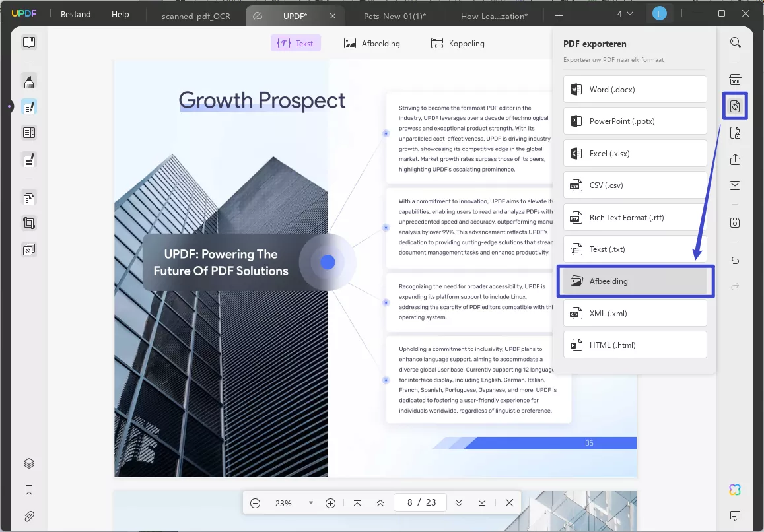Open the UPDF AI assistant icon
764x532 pixels.
[735, 490]
